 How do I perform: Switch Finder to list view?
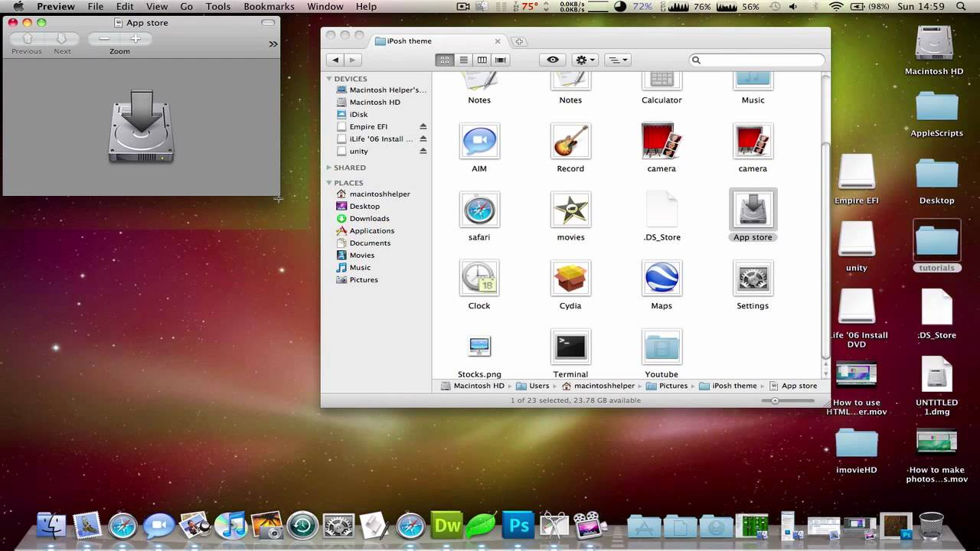tap(463, 60)
